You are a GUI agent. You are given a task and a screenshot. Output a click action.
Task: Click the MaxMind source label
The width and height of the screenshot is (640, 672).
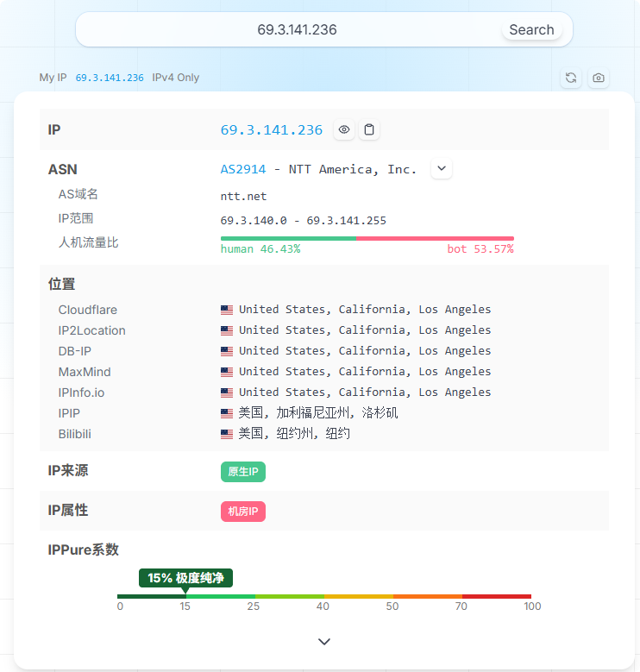click(x=85, y=372)
